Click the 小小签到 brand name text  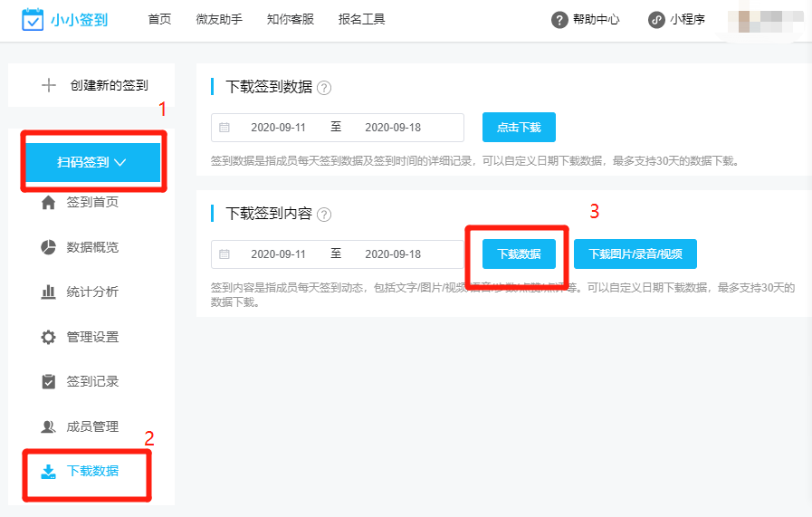pyautogui.click(x=80, y=20)
